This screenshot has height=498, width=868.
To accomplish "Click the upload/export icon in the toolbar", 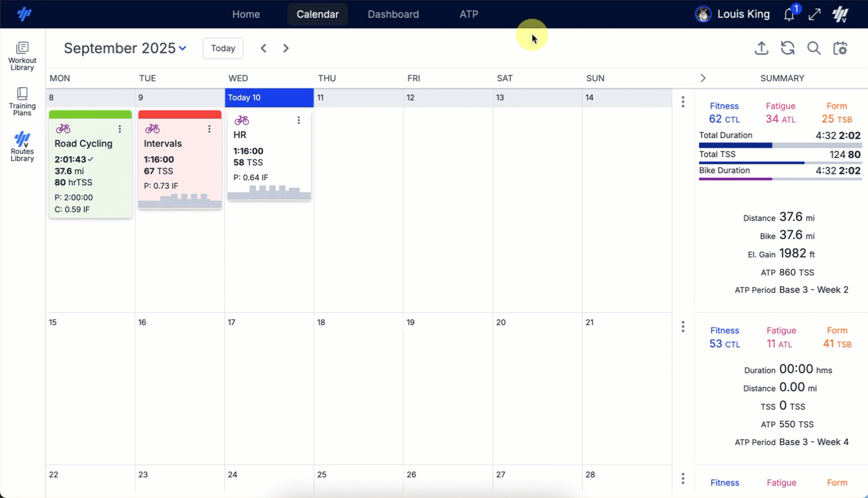I will pyautogui.click(x=762, y=48).
